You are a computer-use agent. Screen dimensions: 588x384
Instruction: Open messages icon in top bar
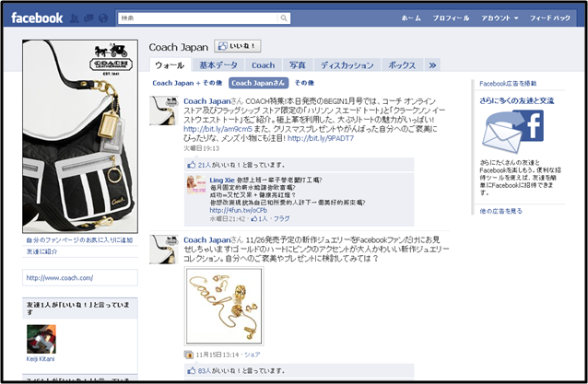[88, 18]
